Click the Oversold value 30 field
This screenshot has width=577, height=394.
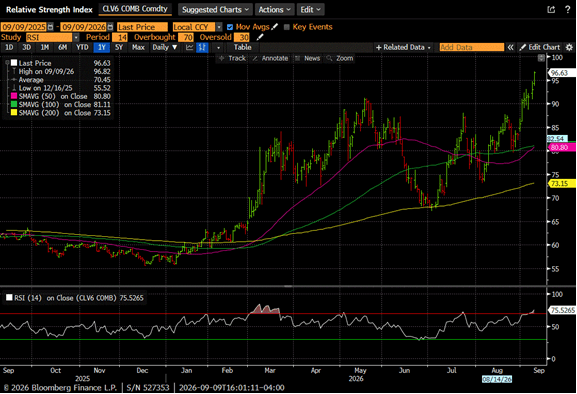click(242, 37)
